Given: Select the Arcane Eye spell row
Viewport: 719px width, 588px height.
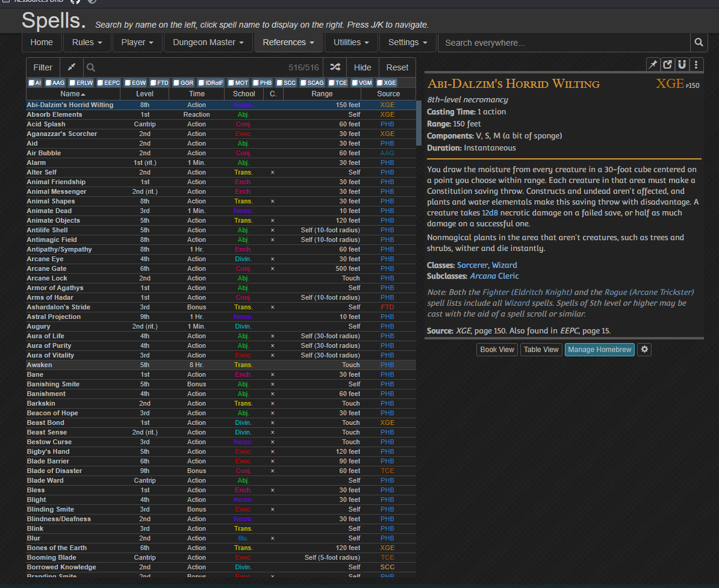Looking at the screenshot, I should 221,259.
